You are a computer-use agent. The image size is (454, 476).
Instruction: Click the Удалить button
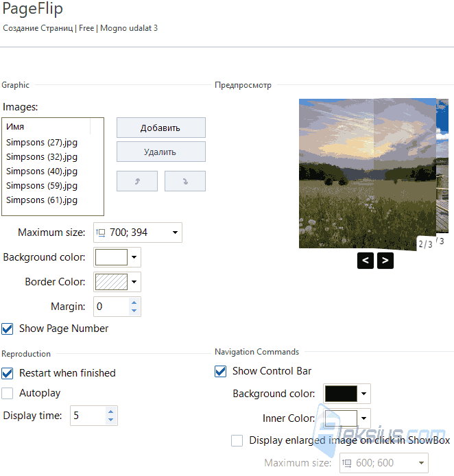[161, 152]
